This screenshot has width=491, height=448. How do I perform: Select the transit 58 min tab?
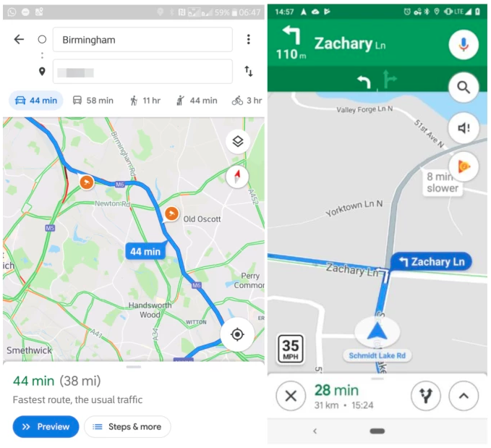(x=93, y=101)
